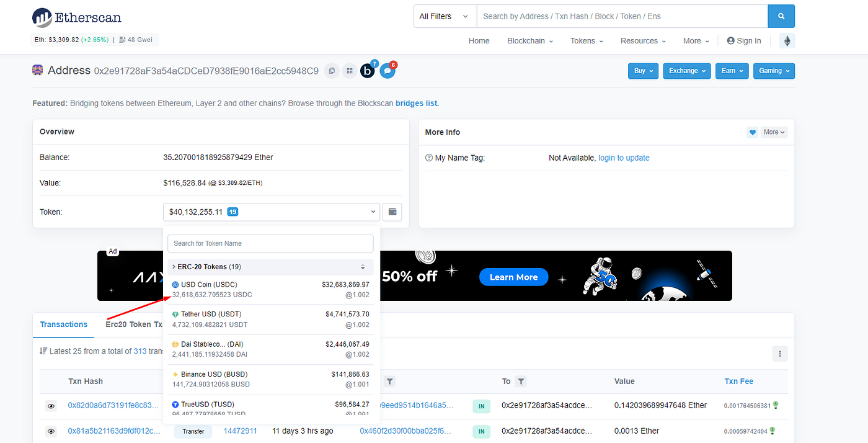Show address QR code icon
868x443 pixels.
pyautogui.click(x=350, y=71)
